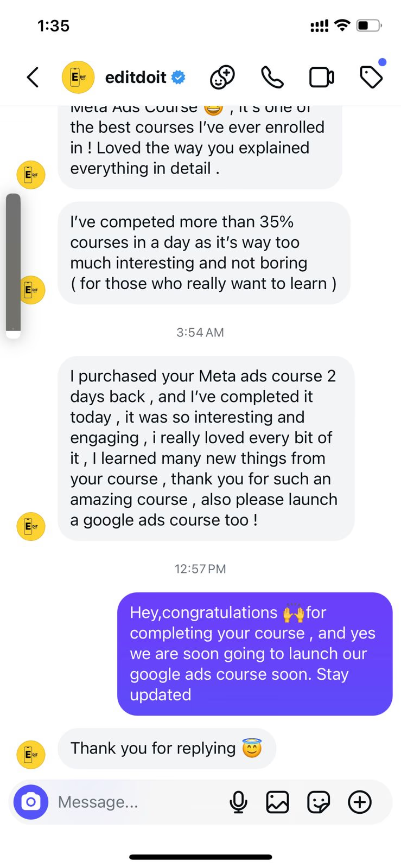Tap the 'more than 35% courses' message bubble
The image size is (401, 868).
[x=203, y=253]
